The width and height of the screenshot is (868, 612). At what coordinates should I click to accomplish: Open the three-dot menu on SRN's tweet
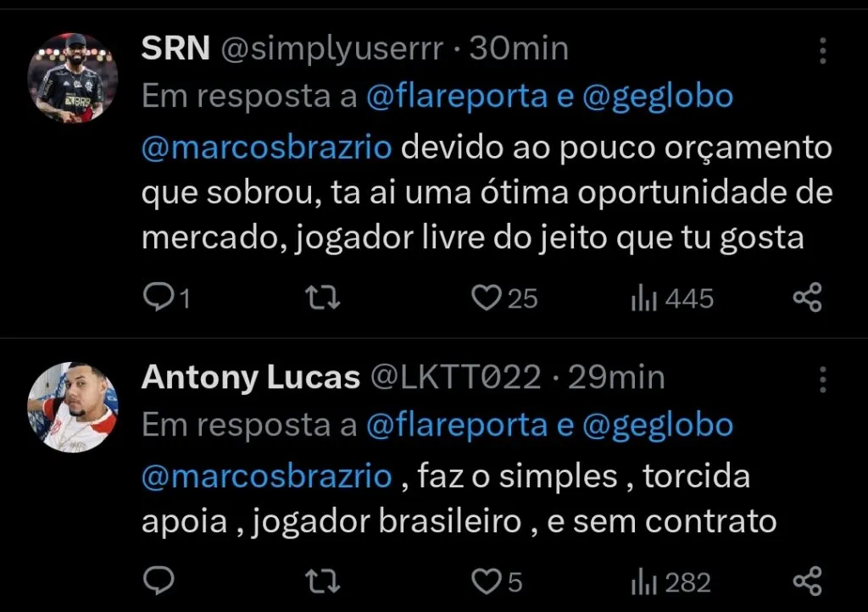822,51
